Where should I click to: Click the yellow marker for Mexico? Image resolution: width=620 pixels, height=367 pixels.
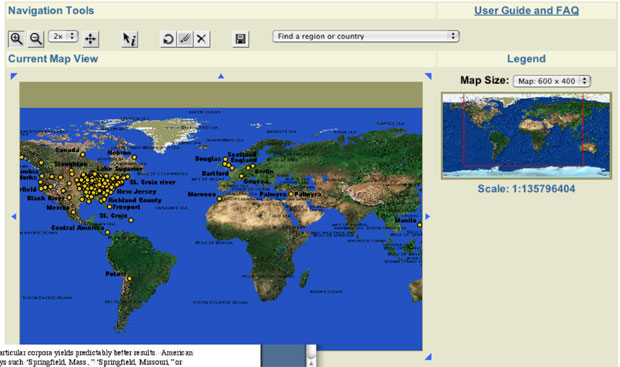(x=73, y=212)
